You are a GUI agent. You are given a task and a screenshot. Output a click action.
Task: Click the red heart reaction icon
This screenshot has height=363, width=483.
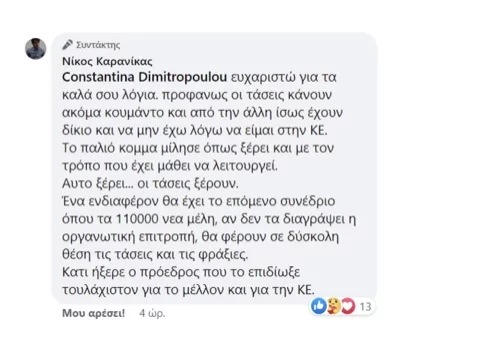tap(348, 306)
